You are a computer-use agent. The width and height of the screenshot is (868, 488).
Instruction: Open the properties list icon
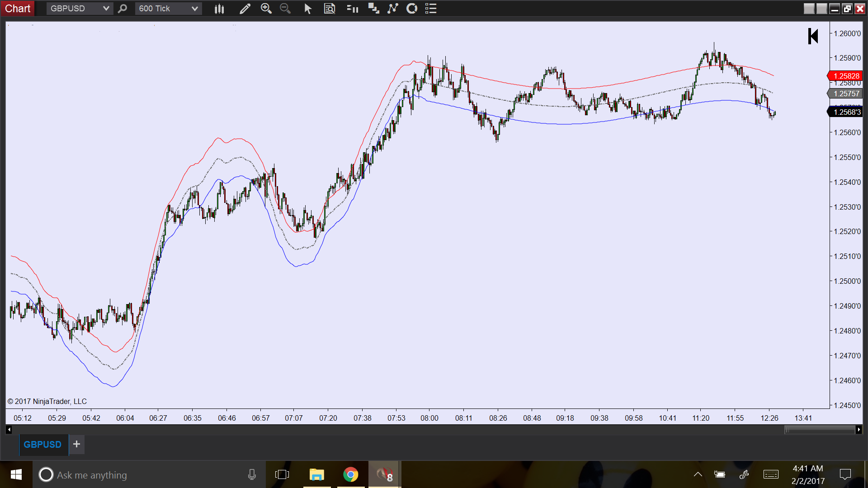click(431, 9)
